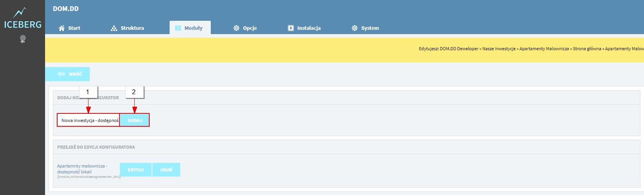Open the Instalacja tab
Image resolution: width=644 pixels, height=195 pixels.
point(304,28)
